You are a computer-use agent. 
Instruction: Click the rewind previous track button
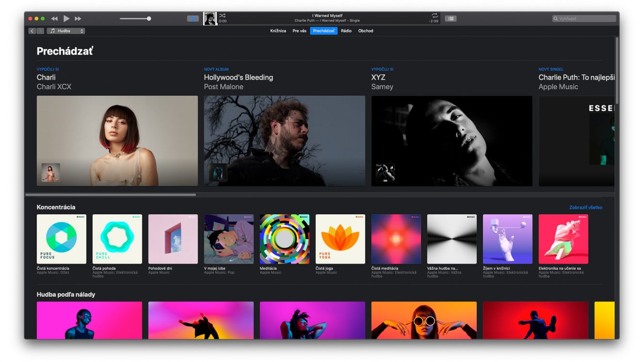pos(54,19)
